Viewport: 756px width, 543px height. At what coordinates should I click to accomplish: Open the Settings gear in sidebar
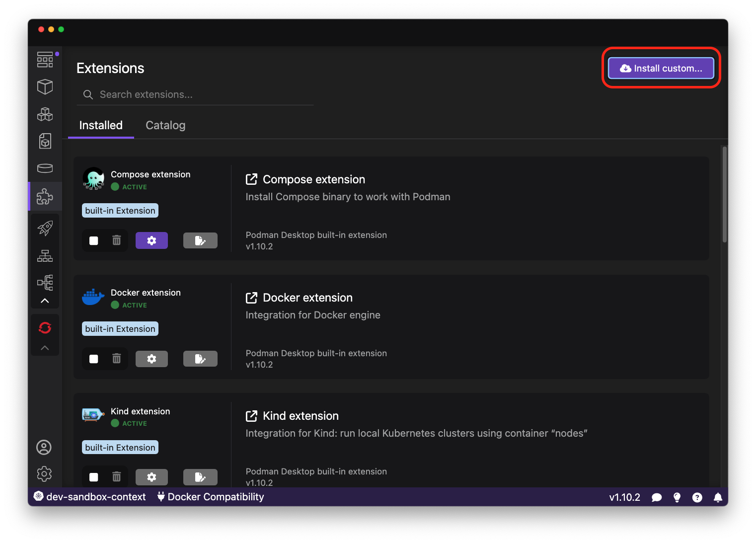(44, 474)
